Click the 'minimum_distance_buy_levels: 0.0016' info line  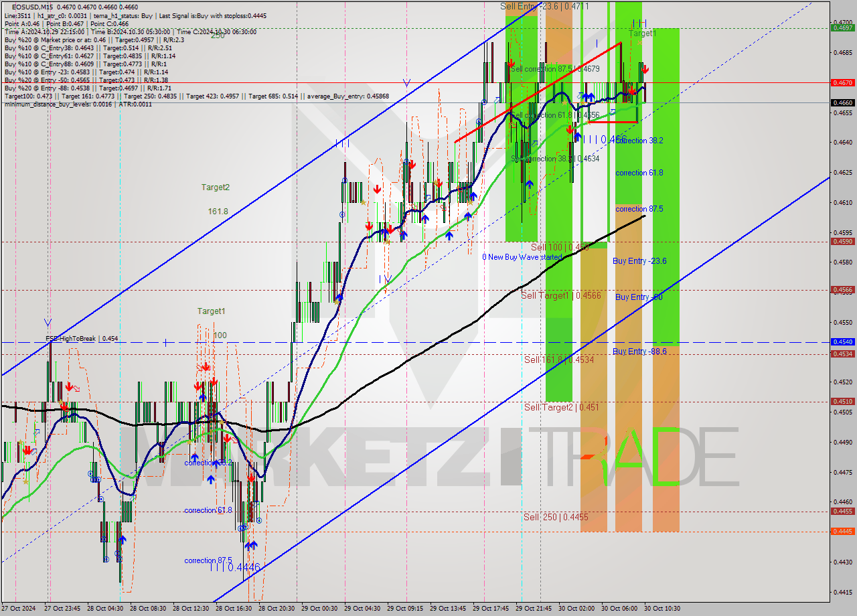coord(78,104)
